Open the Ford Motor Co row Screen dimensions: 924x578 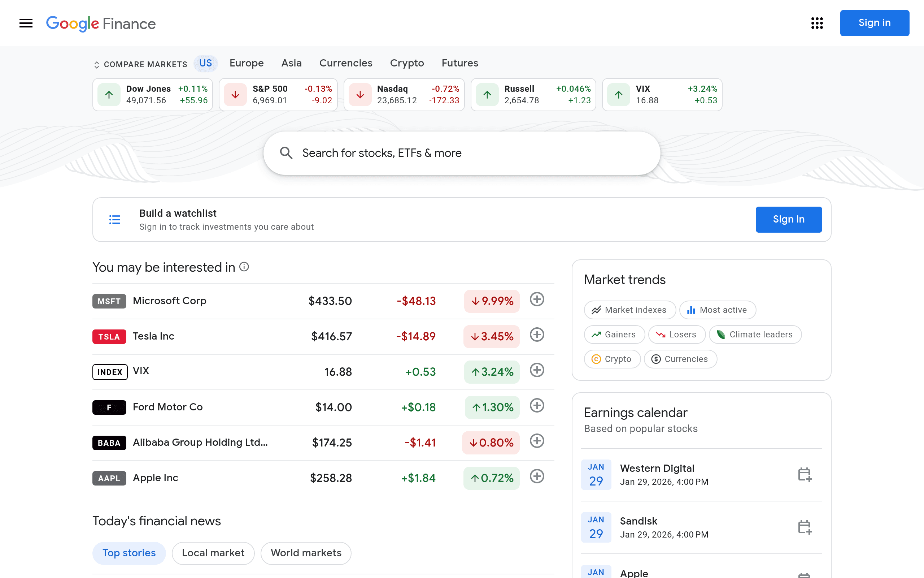tap(323, 407)
